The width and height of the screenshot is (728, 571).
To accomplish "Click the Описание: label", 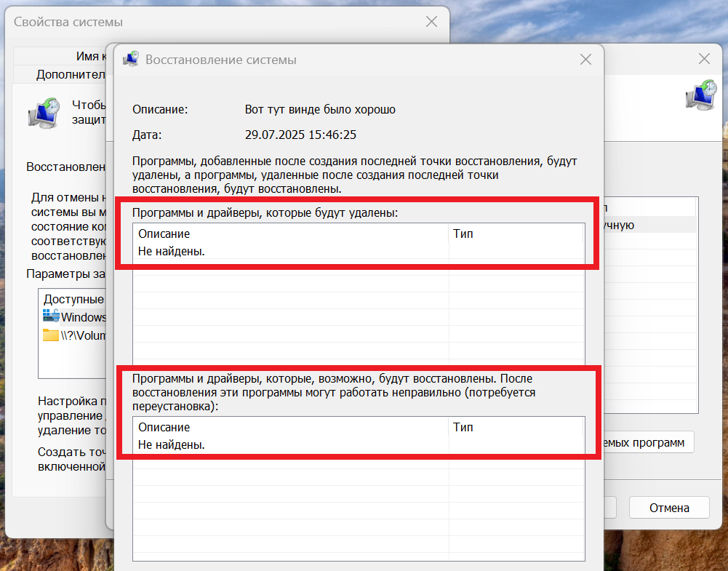I will pyautogui.click(x=160, y=110).
